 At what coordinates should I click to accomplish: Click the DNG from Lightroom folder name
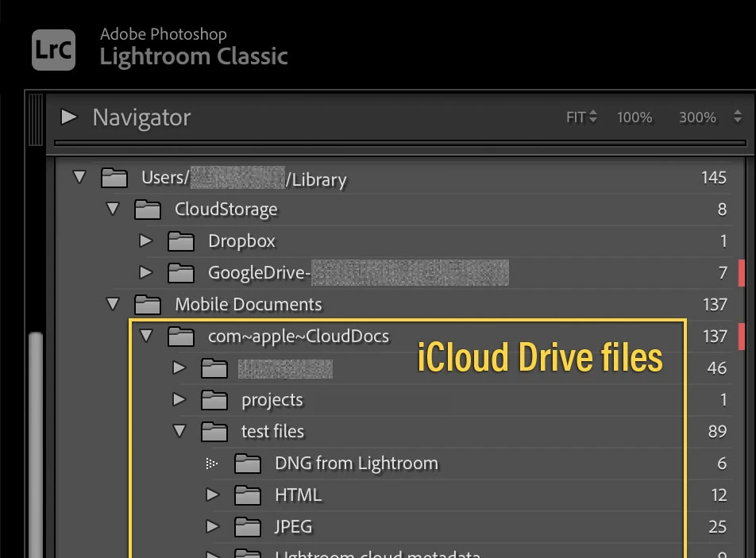(x=357, y=464)
